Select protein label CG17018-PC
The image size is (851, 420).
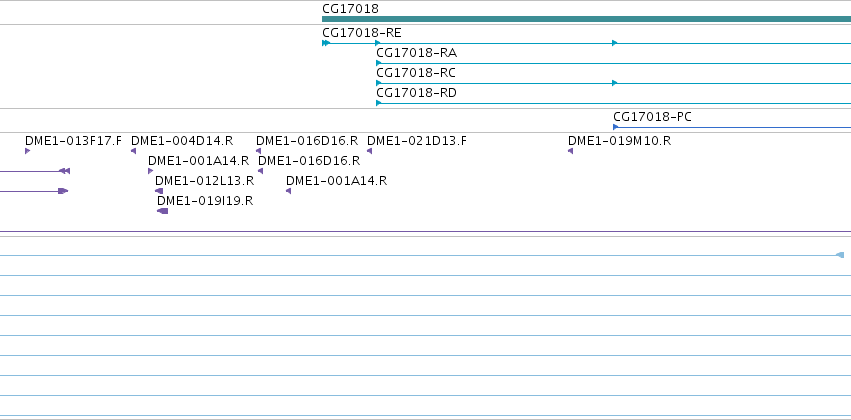pyautogui.click(x=652, y=117)
